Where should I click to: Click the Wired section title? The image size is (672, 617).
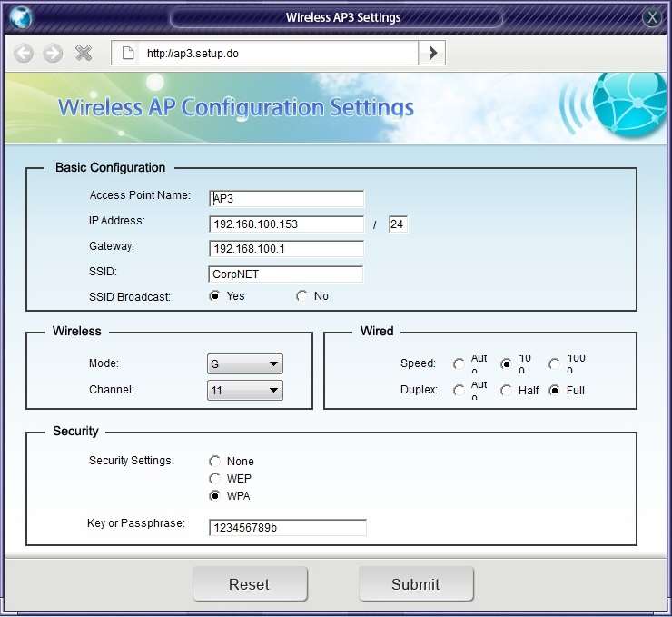(x=377, y=331)
